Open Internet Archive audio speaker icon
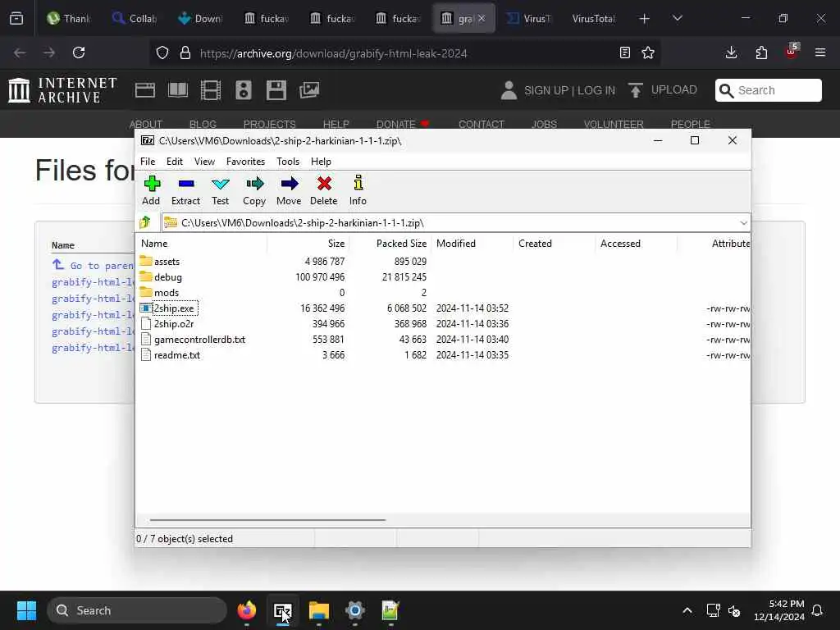840x630 pixels. coord(243,90)
